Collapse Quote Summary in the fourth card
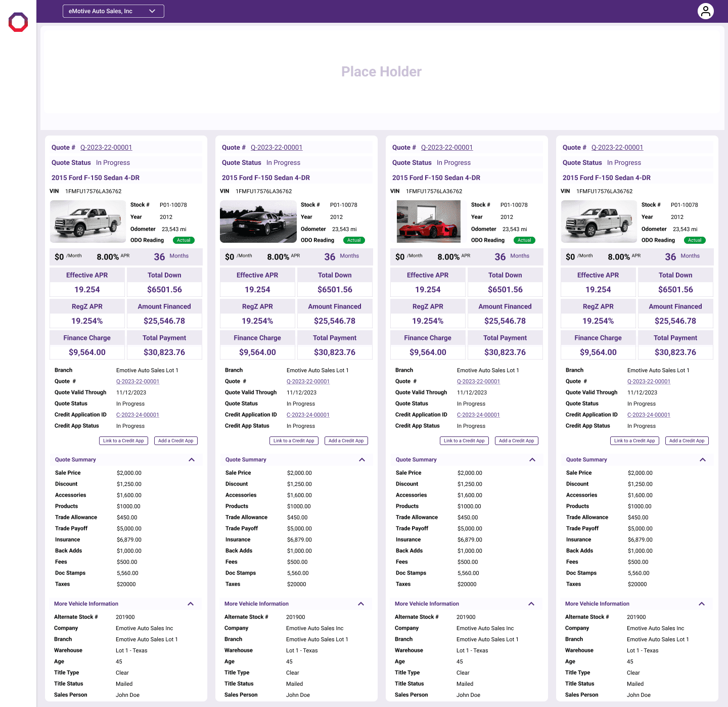 (x=703, y=460)
